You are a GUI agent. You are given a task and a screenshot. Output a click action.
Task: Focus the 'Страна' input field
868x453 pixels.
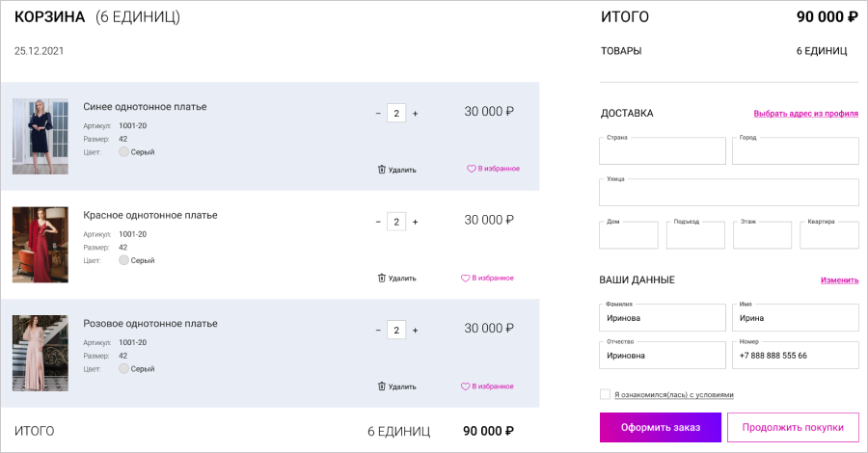[x=663, y=152]
